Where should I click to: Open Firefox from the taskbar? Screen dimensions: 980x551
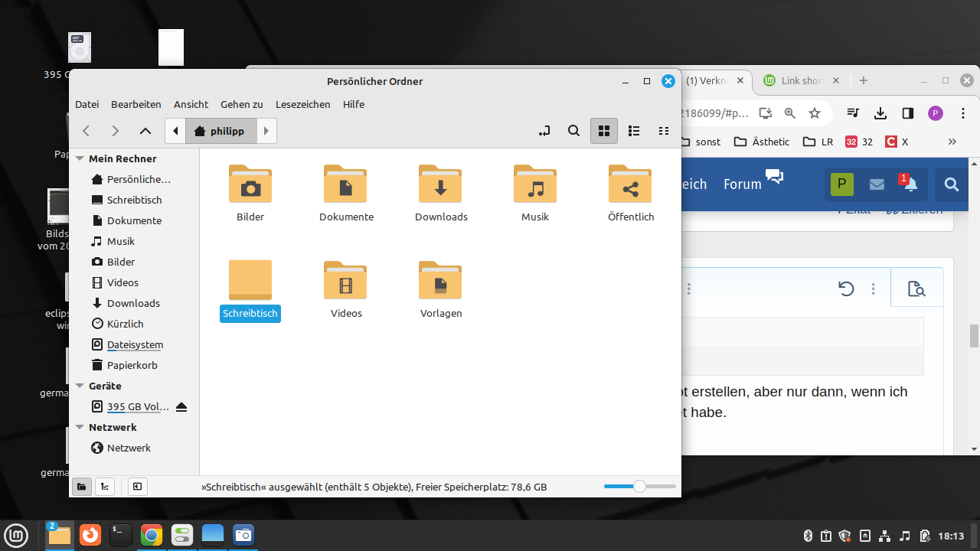[x=90, y=535]
